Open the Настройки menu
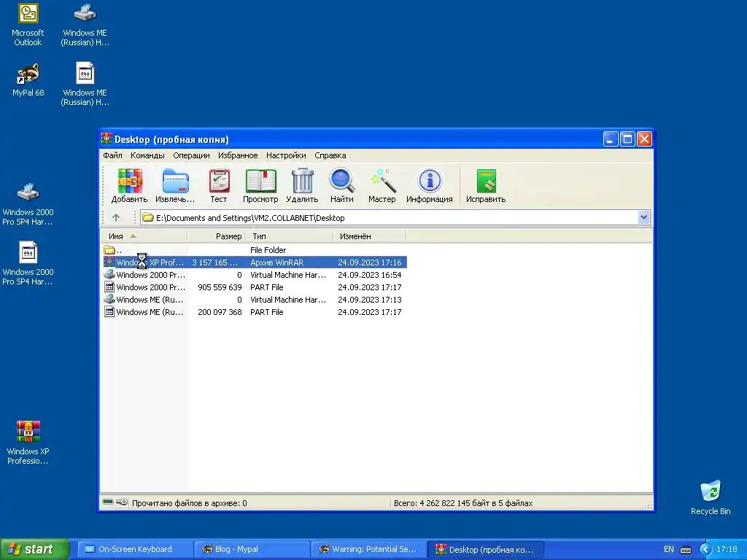747x560 pixels. point(286,155)
